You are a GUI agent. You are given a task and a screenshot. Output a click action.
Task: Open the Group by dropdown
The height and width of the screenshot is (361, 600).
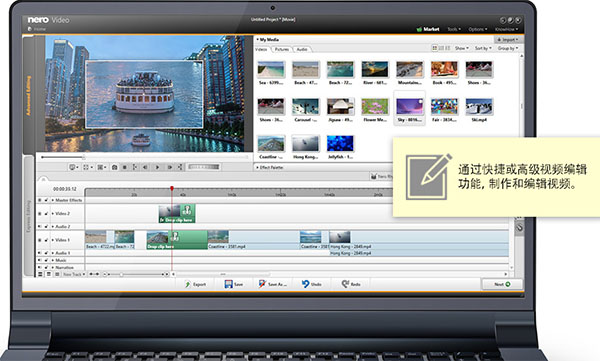pos(508,48)
